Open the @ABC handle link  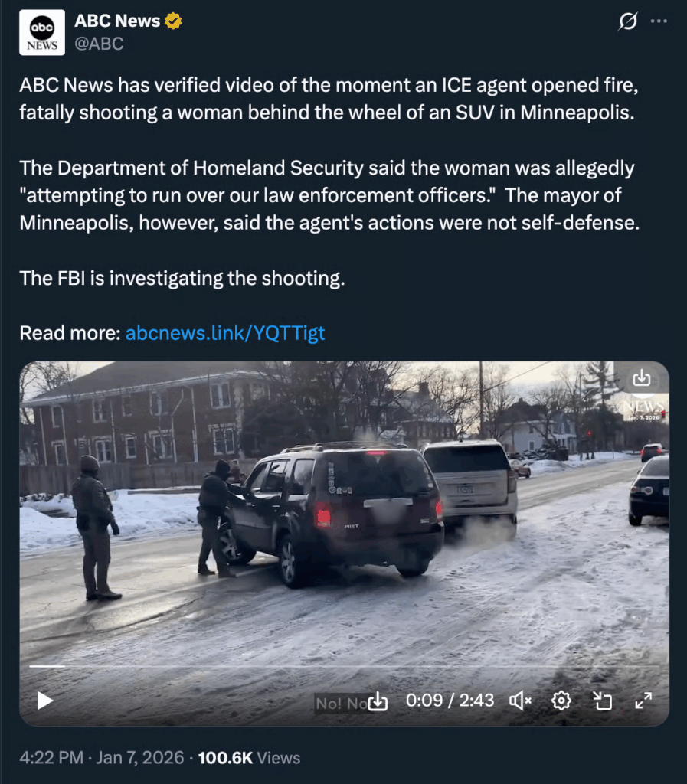point(99,44)
